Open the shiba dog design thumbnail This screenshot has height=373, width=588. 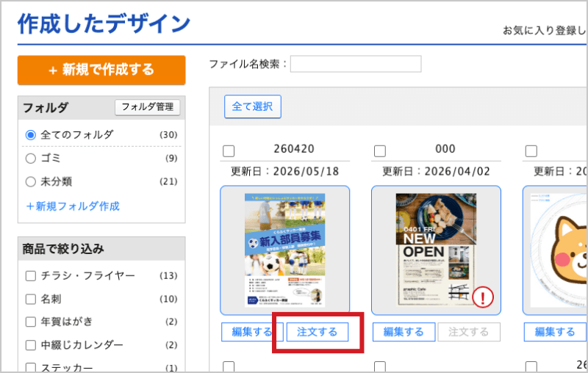pyautogui.click(x=556, y=250)
